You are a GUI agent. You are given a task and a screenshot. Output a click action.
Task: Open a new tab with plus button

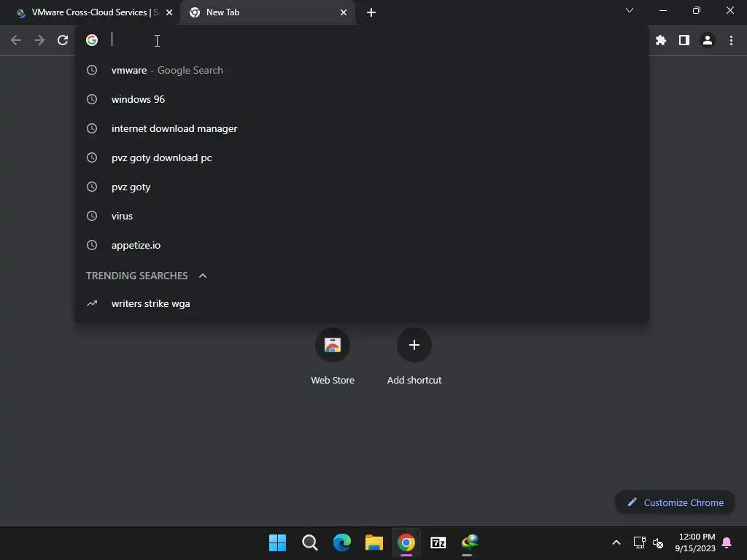(x=371, y=12)
